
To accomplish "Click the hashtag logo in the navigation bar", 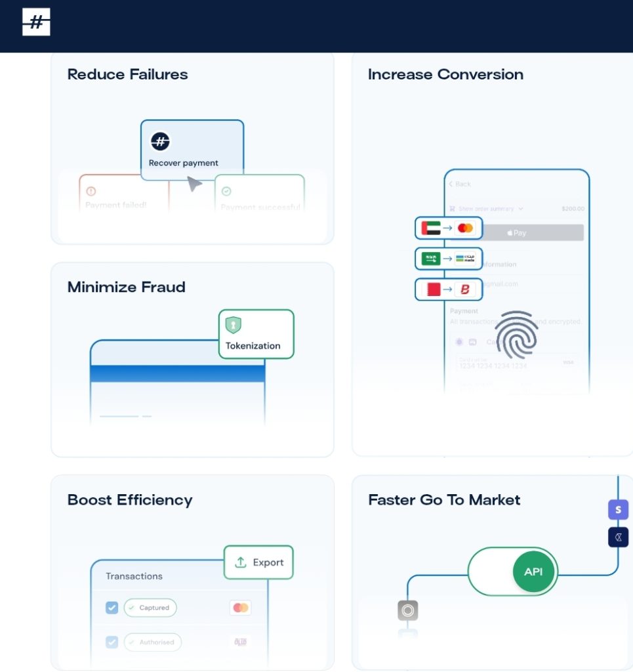I will coord(37,23).
